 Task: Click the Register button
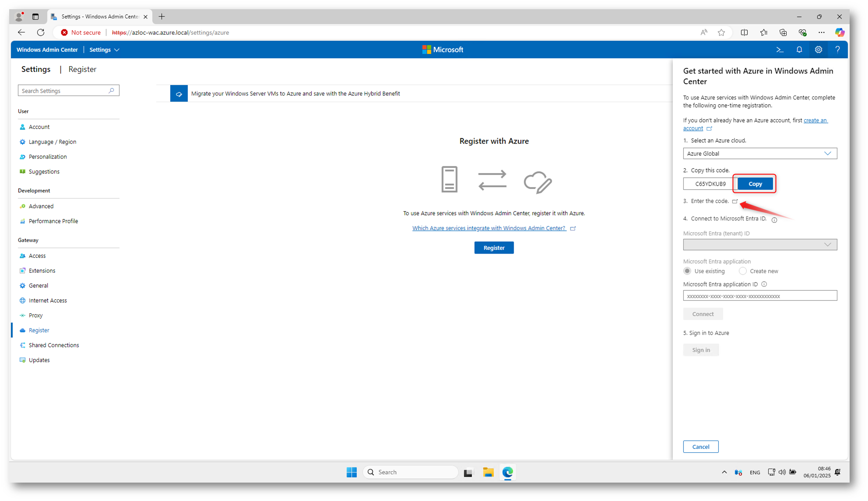click(x=494, y=248)
